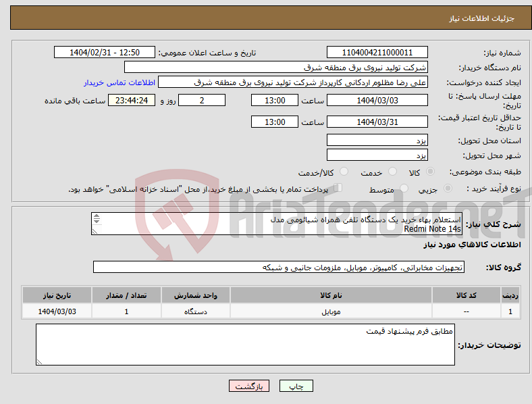Click the price validity date 1404/03/31 field
Image resolution: width=532 pixels, height=404 pixels.
point(377,122)
